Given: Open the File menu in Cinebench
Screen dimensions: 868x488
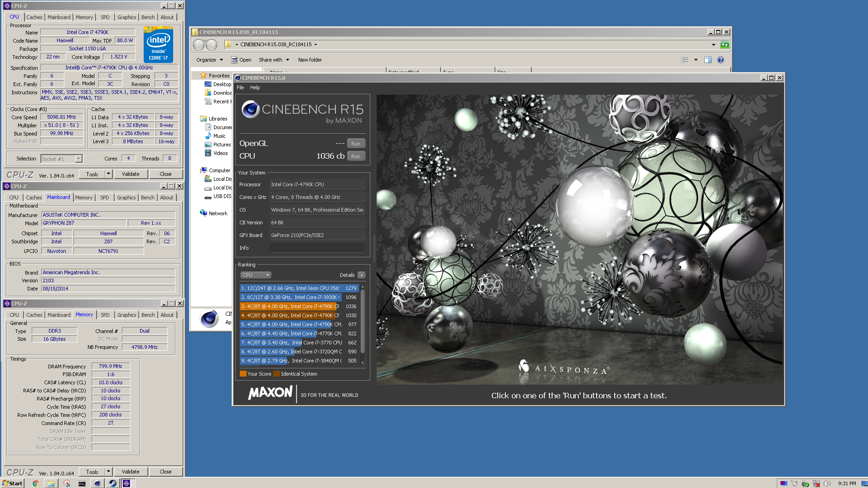Looking at the screenshot, I should (x=240, y=87).
